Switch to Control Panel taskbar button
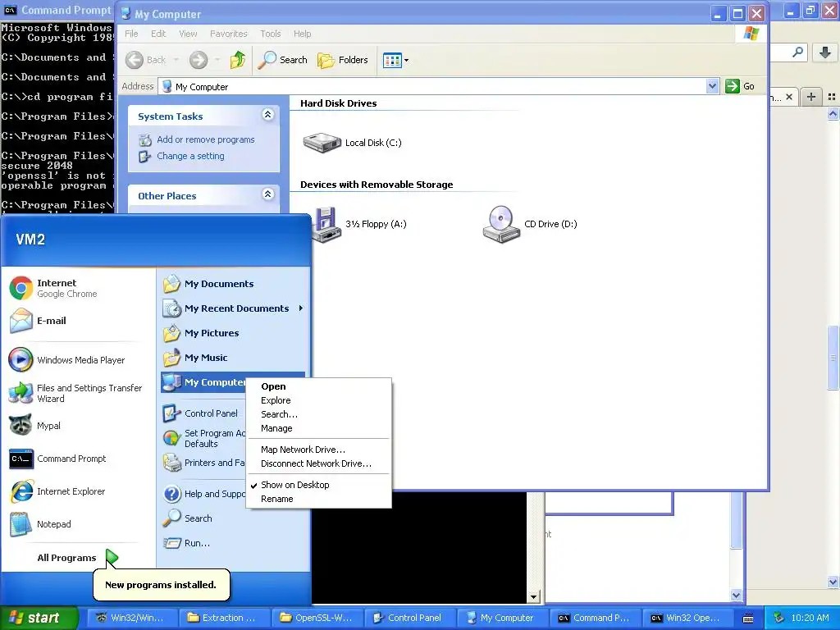 coord(409,618)
